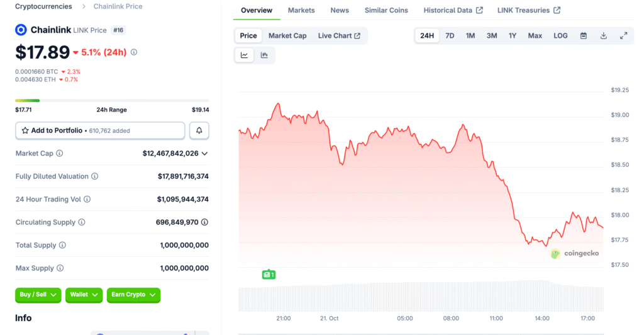This screenshot has height=335, width=644.
Task: Click the download chart data icon
Action: tap(603, 36)
